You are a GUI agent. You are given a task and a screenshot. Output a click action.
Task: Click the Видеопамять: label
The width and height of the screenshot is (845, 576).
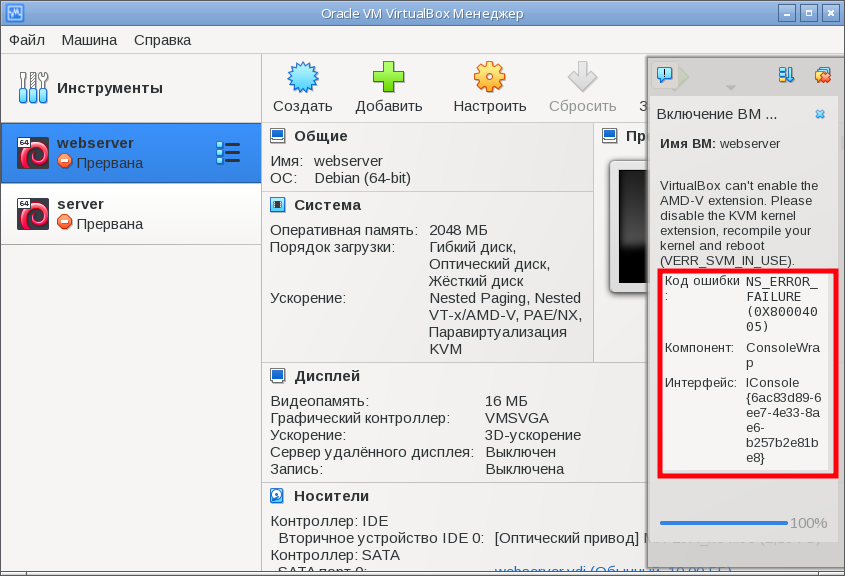click(x=320, y=401)
